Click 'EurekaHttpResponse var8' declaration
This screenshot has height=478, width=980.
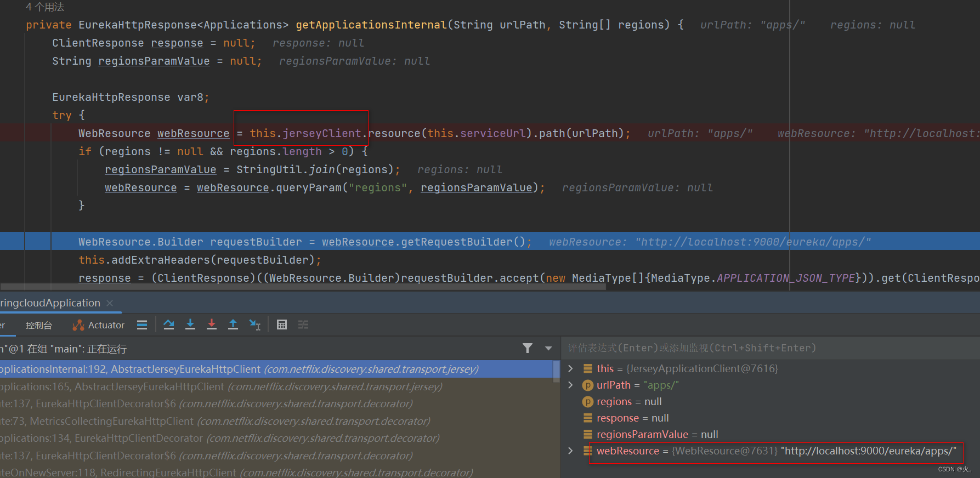point(131,97)
